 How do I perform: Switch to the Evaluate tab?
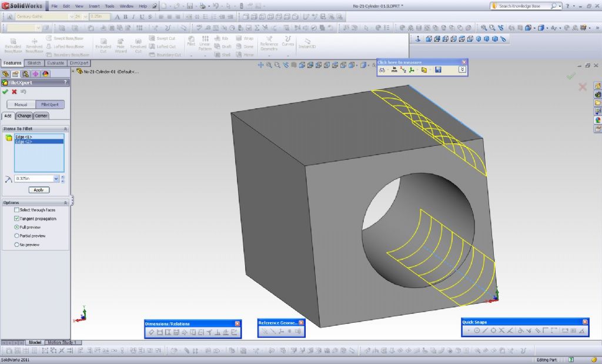[x=56, y=63]
